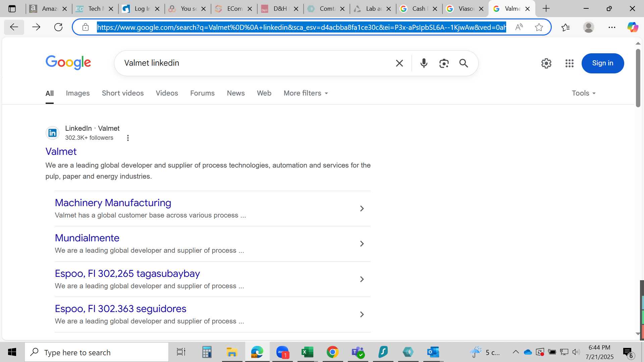Click the page vertical scrollbar thumb
Screen dimensions: 644x362
[638, 78]
